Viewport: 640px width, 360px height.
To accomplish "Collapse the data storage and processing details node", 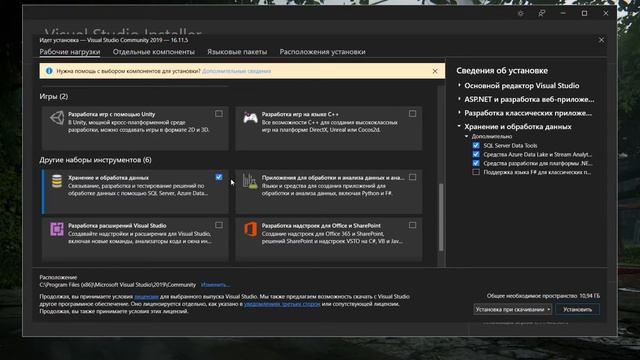I will coord(459,127).
